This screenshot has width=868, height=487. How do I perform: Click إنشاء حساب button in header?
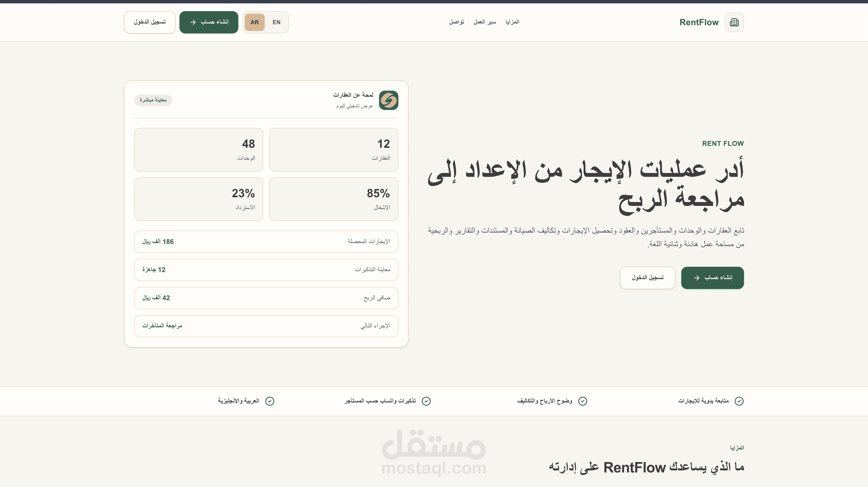(x=209, y=22)
